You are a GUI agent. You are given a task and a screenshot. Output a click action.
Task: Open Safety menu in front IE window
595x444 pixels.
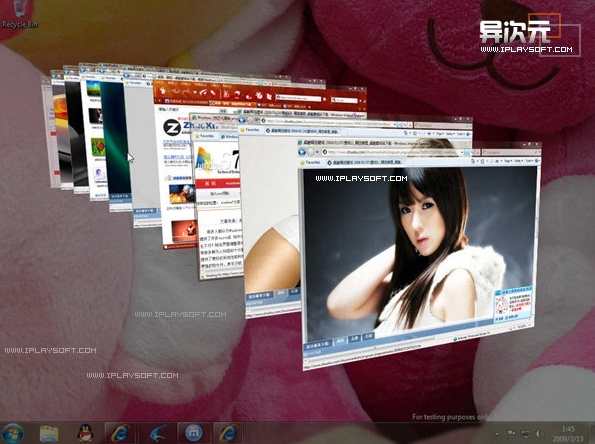pos(518,161)
